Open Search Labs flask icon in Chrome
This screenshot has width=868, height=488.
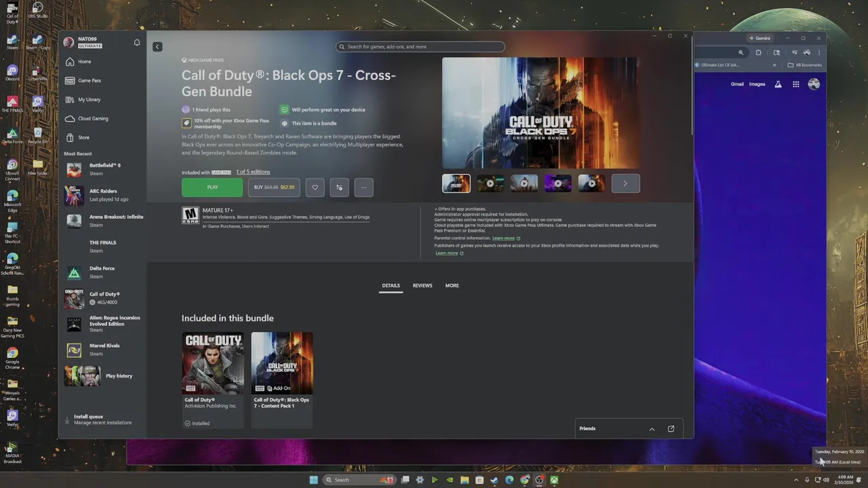(778, 84)
